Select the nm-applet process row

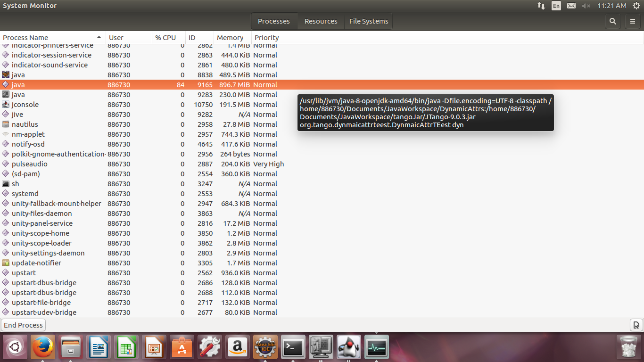pos(322,134)
